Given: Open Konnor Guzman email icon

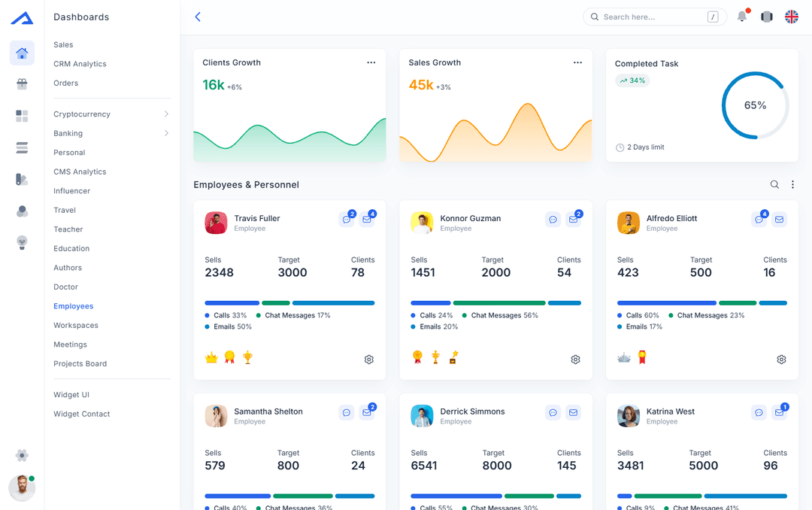Looking at the screenshot, I should pyautogui.click(x=573, y=219).
